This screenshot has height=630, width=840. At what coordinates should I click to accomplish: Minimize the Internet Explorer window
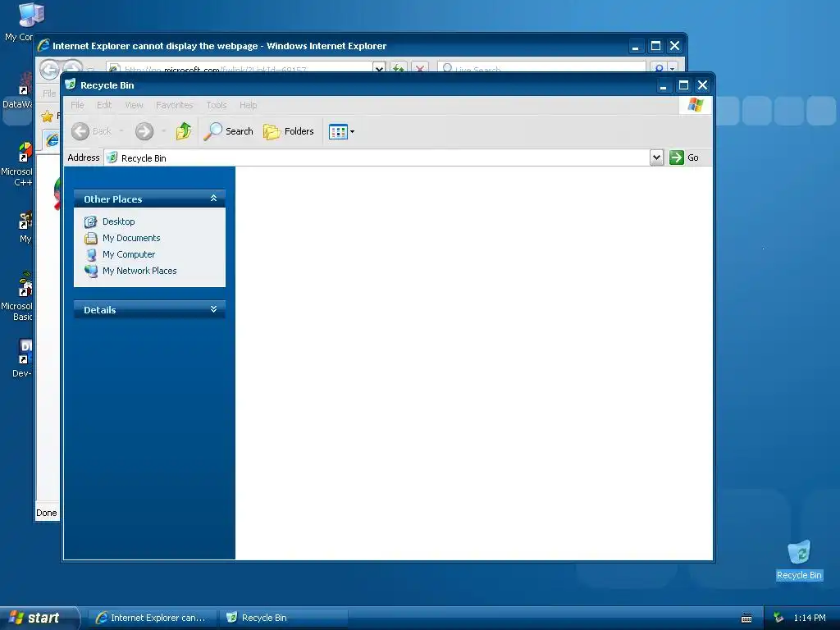636,46
